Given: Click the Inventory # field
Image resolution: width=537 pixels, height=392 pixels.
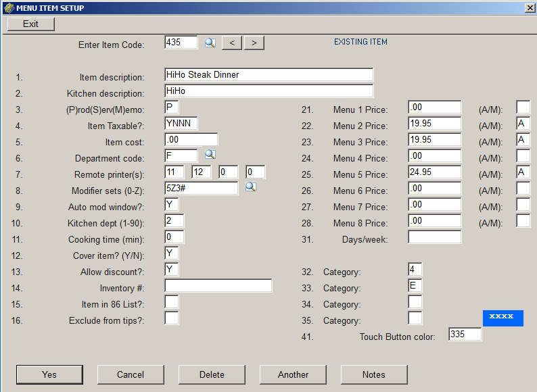Looking at the screenshot, I should 218,285.
